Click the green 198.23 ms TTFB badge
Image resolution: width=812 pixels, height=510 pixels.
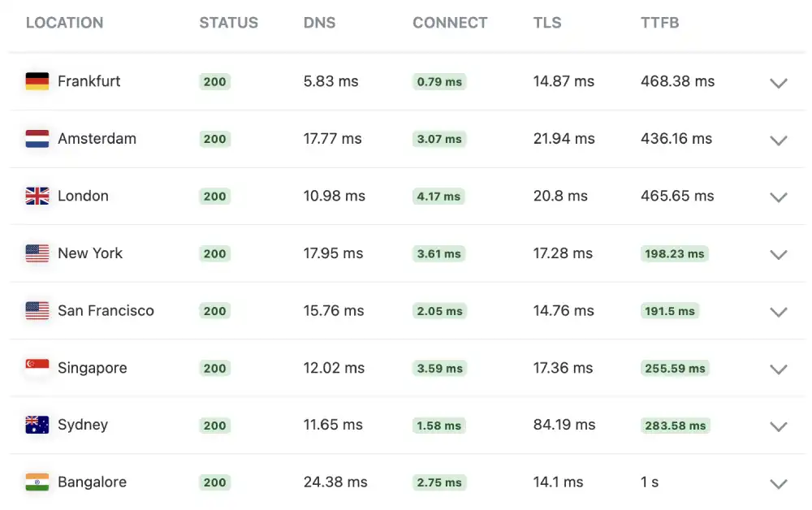[675, 253]
